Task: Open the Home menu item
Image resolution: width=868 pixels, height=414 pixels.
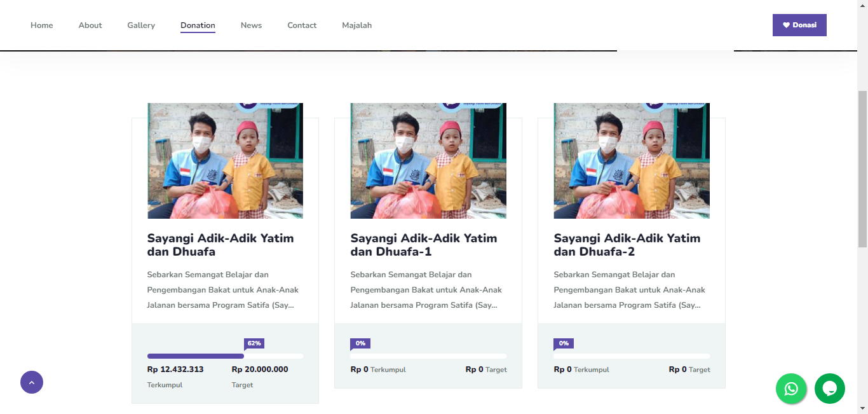Action: 42,25
